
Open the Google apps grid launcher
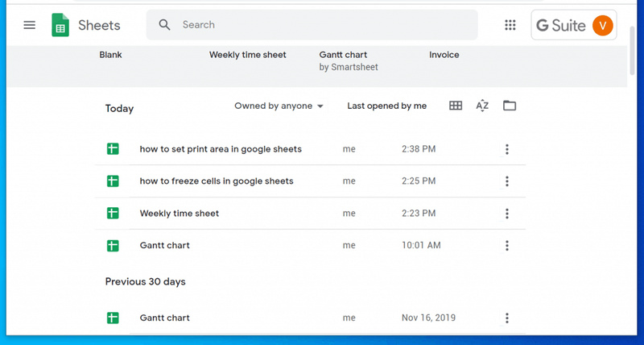[x=510, y=25]
